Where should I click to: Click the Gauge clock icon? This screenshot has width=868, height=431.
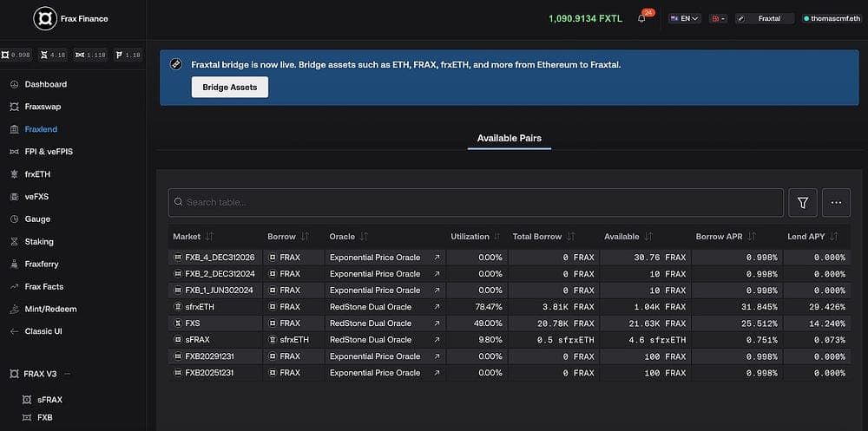point(15,219)
